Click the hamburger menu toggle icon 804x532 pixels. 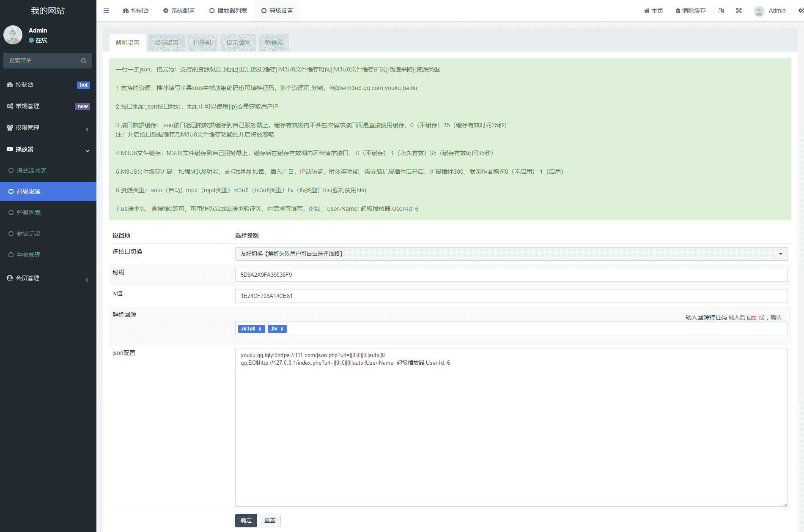tap(106, 11)
